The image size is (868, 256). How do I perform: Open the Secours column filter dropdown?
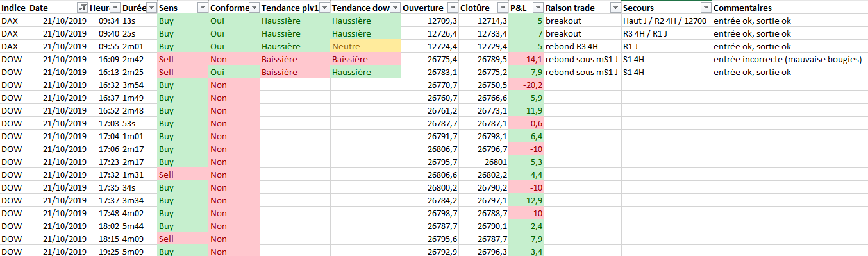click(x=706, y=8)
